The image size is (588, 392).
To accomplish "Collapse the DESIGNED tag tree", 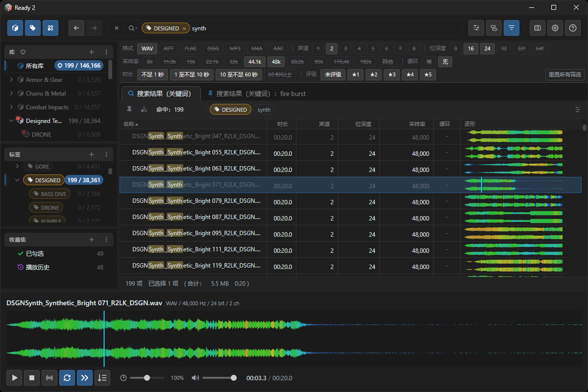I will click(17, 180).
